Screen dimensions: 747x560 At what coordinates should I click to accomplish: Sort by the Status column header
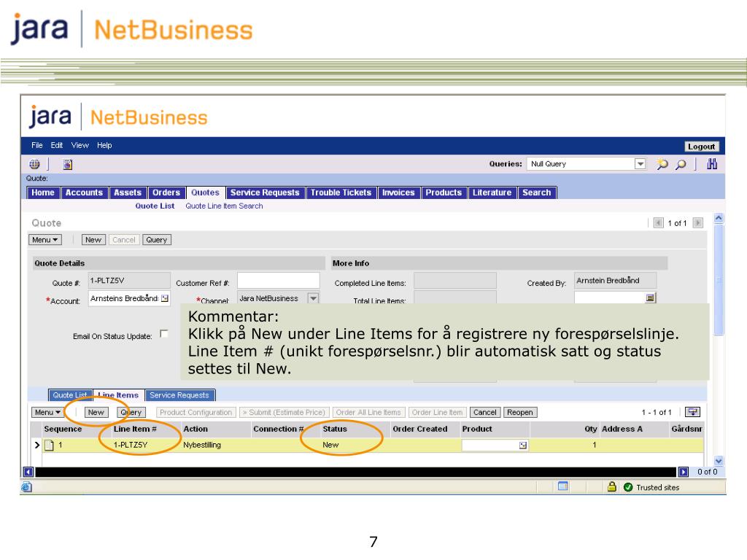(335, 429)
